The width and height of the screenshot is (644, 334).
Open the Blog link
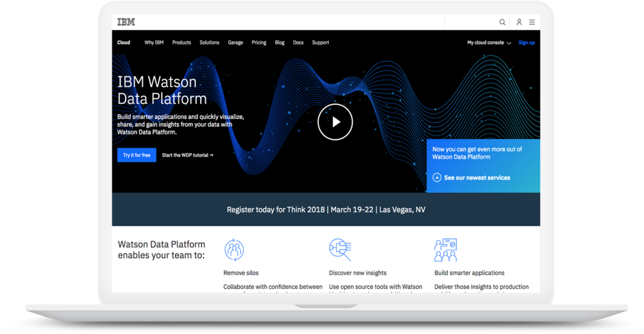tap(280, 43)
